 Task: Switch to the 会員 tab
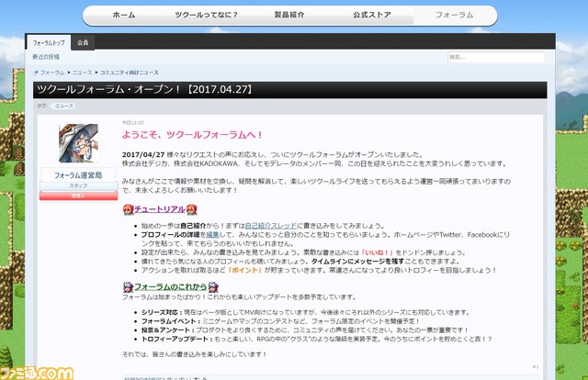tap(83, 43)
